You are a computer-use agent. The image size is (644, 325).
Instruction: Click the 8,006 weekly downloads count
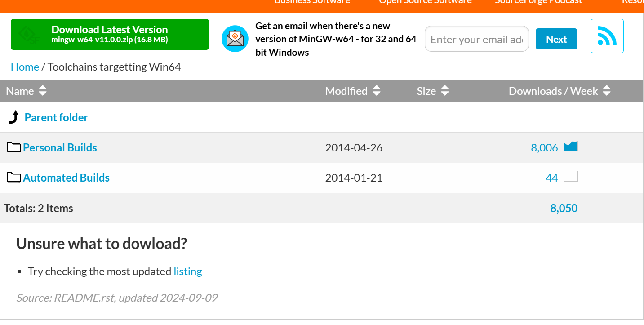[544, 147]
